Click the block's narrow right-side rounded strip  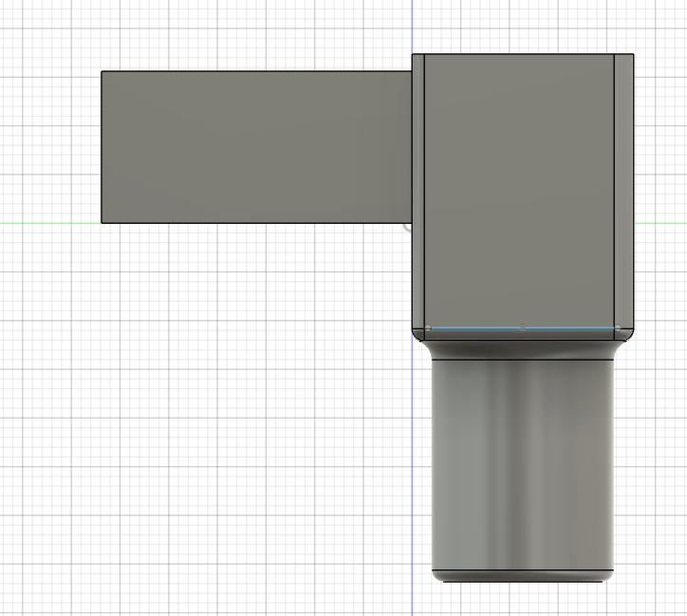point(624,191)
